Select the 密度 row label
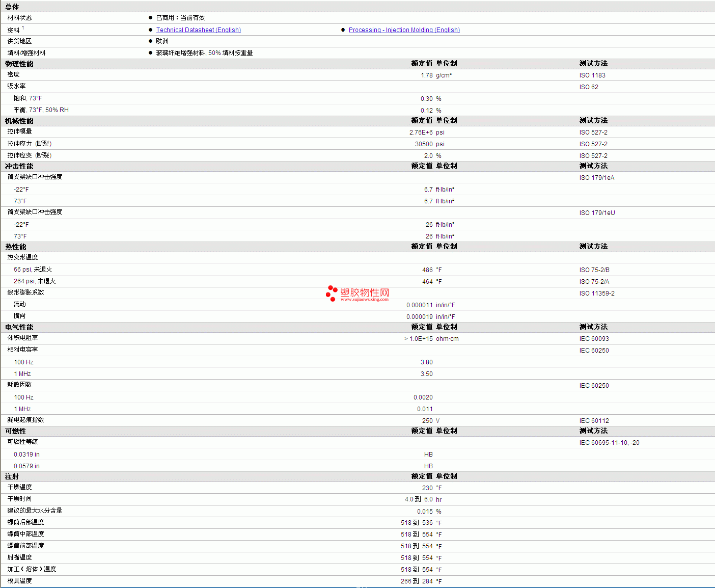The image size is (715, 588). tap(14, 74)
